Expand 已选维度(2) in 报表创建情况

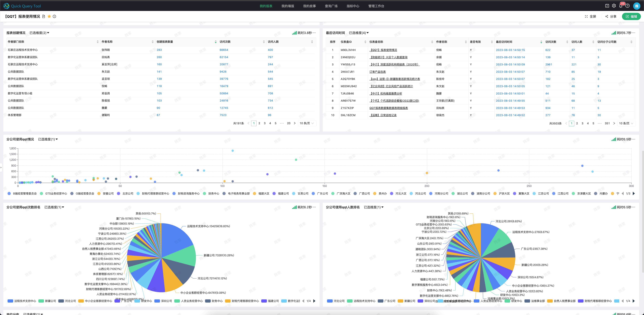(39, 33)
